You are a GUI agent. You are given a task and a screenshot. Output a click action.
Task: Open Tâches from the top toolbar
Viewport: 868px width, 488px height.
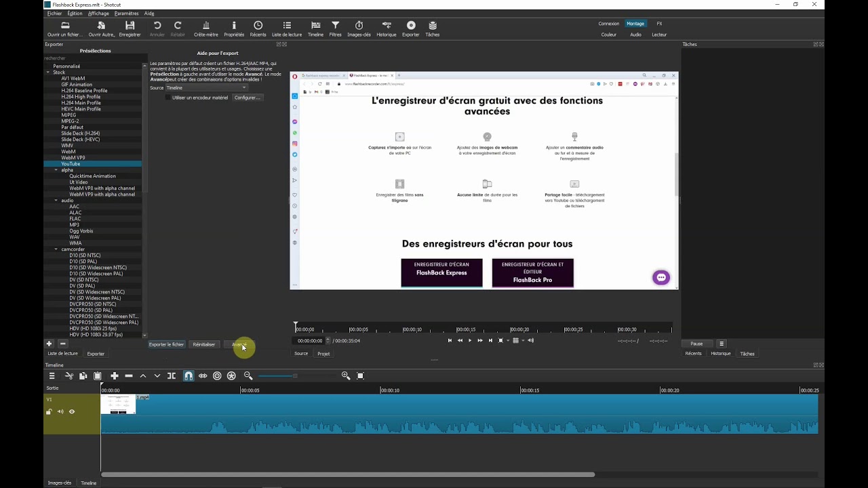pos(432,29)
